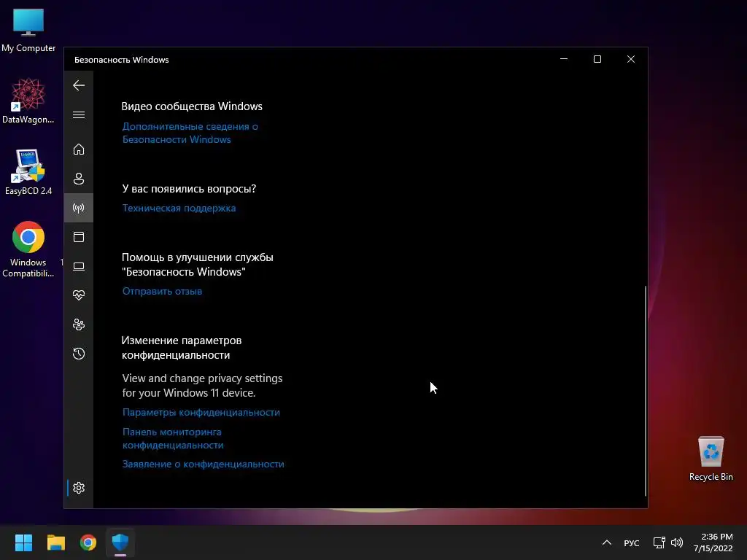Open network status tray icon
The height and width of the screenshot is (560, 747).
click(x=659, y=542)
